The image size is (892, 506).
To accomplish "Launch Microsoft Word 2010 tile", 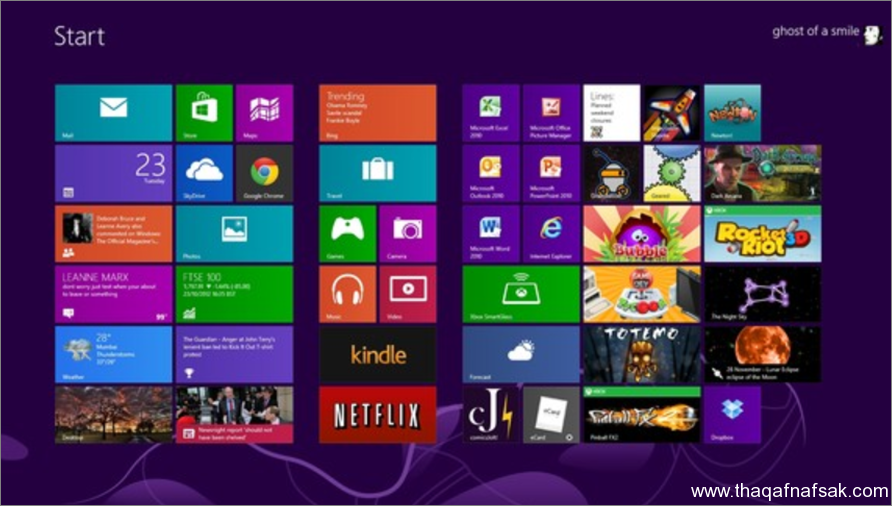I will coord(490,233).
